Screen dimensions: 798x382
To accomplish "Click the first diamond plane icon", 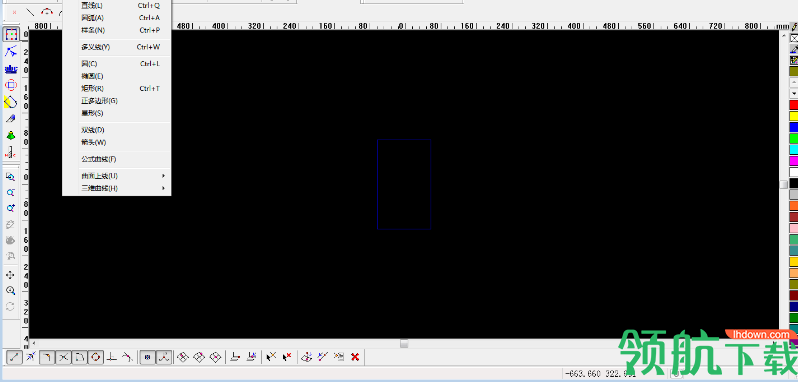I will tap(183, 357).
